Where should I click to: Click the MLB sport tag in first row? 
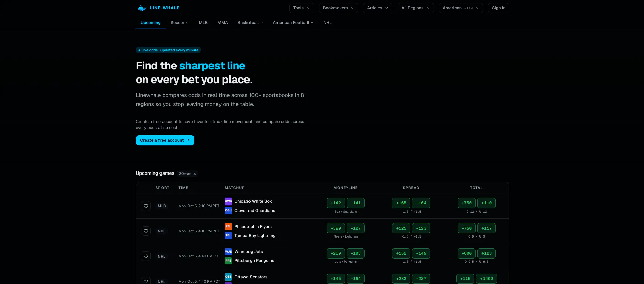162,206
